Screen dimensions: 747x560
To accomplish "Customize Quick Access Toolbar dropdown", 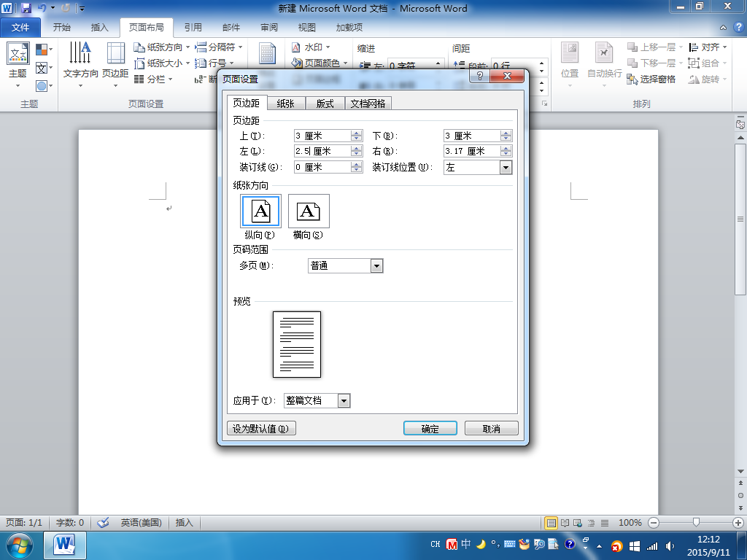I will [x=82, y=9].
